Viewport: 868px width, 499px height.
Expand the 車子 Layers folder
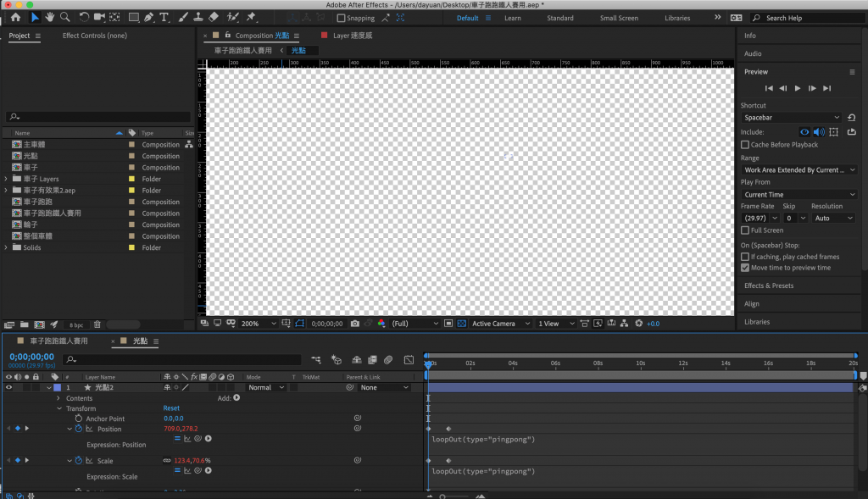[x=6, y=179]
